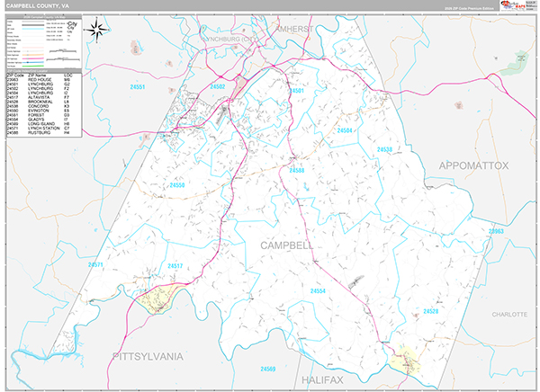Click ZIP code label 24517 on map
The image size is (540, 392).
[175, 266]
